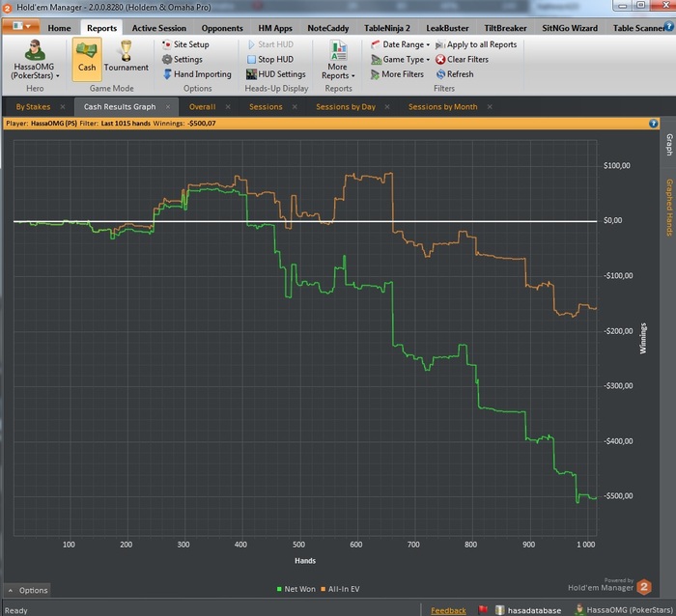Viewport: 676px width, 616px height.
Task: Click the red flag status icon
Action: click(483, 610)
